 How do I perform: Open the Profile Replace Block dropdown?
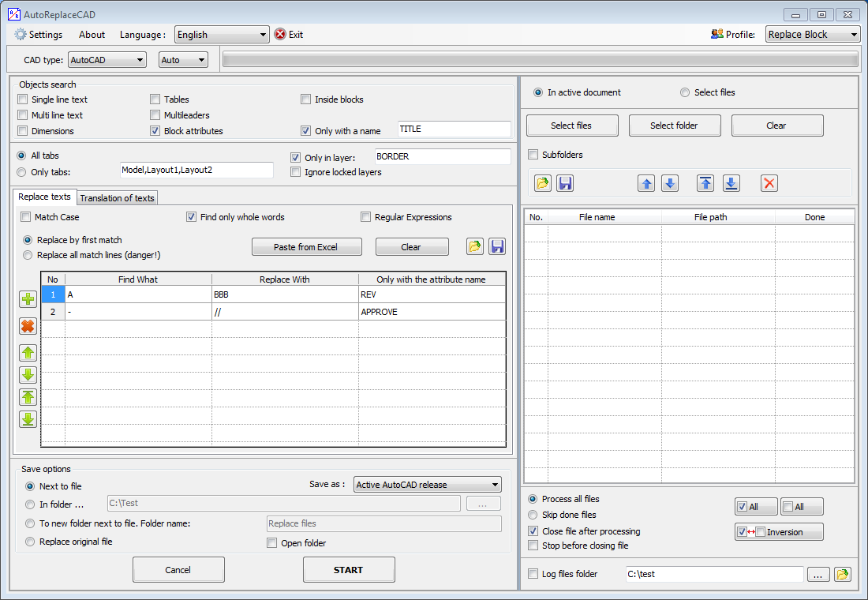(813, 35)
